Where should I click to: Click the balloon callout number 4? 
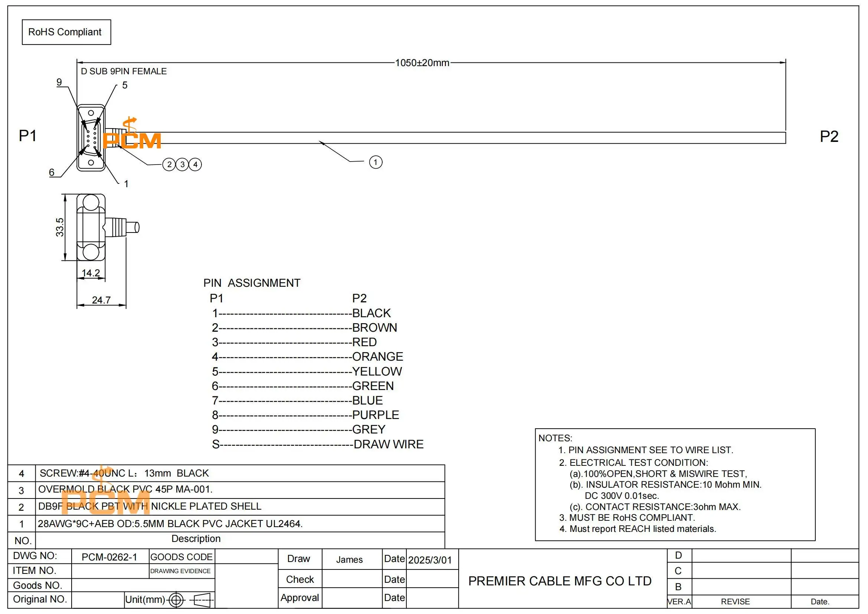coord(195,164)
